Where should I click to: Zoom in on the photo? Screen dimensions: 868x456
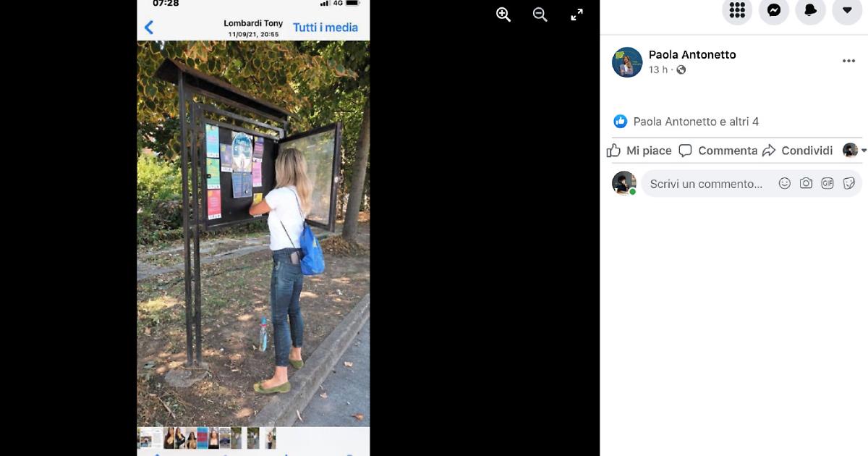pyautogui.click(x=503, y=14)
